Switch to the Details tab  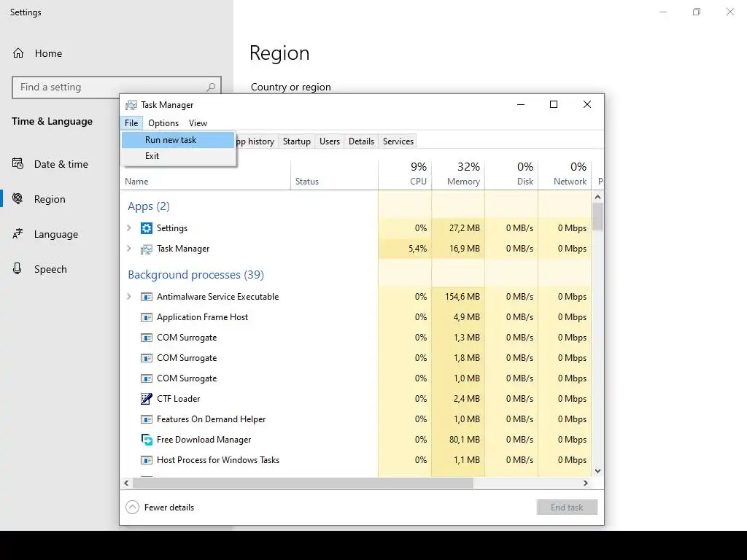361,141
